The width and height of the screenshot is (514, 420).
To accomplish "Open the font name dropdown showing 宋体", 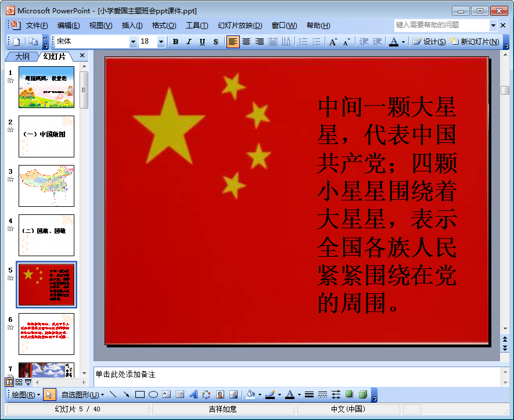I will (133, 42).
